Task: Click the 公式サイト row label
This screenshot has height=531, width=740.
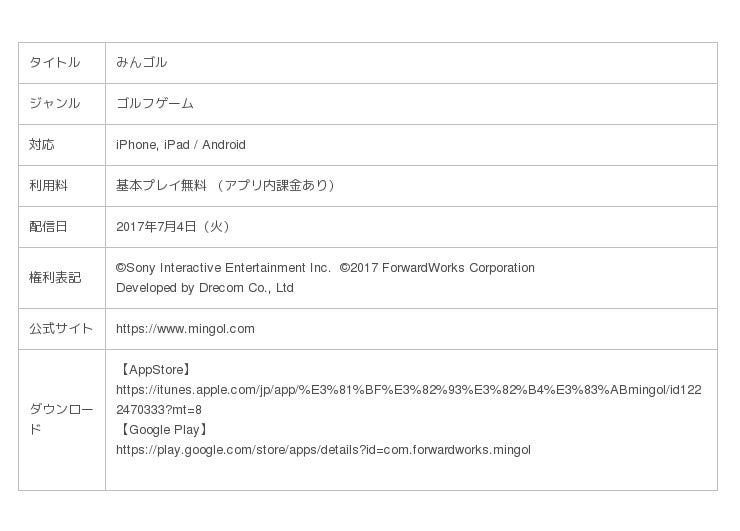Action: tap(61, 328)
